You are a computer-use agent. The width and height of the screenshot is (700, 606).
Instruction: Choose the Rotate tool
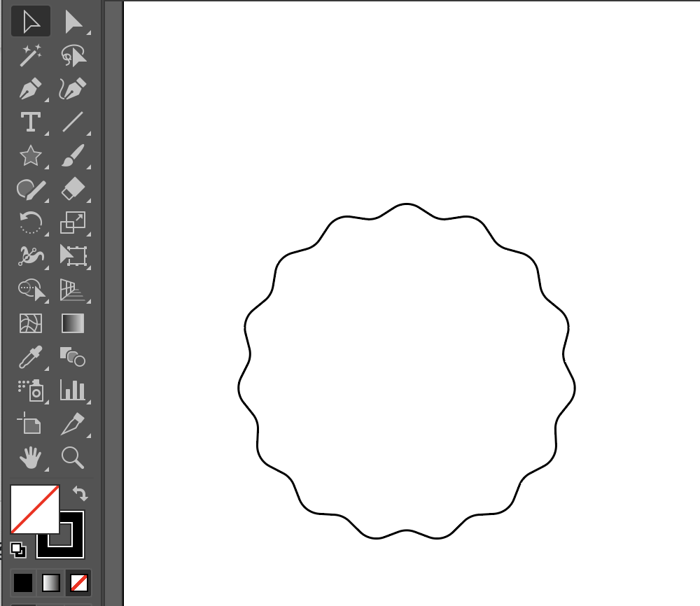(x=30, y=222)
